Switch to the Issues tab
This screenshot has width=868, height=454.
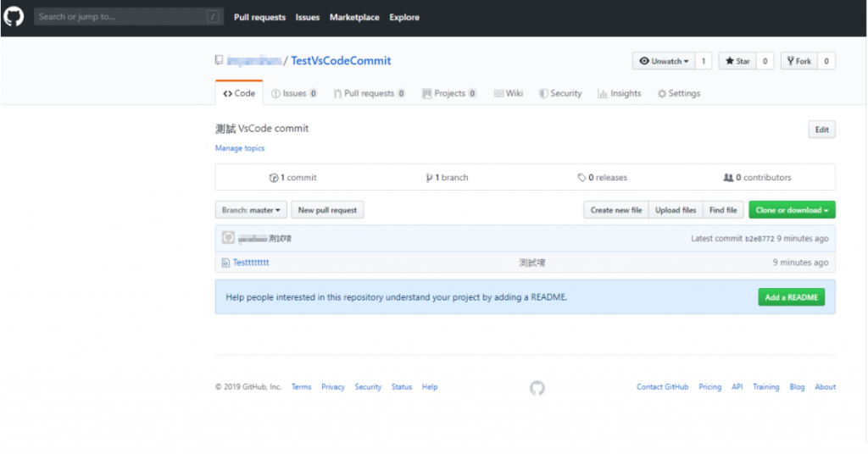pyautogui.click(x=294, y=93)
